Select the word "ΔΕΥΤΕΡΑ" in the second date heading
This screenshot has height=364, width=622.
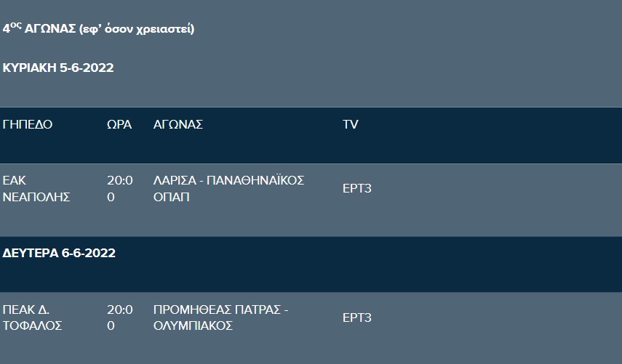30,254
